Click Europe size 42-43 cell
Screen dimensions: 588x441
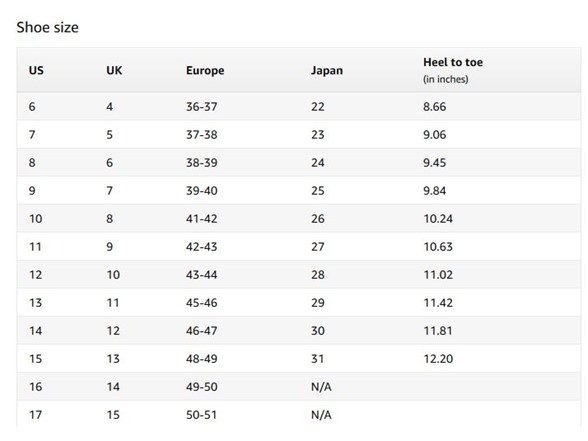click(x=202, y=247)
